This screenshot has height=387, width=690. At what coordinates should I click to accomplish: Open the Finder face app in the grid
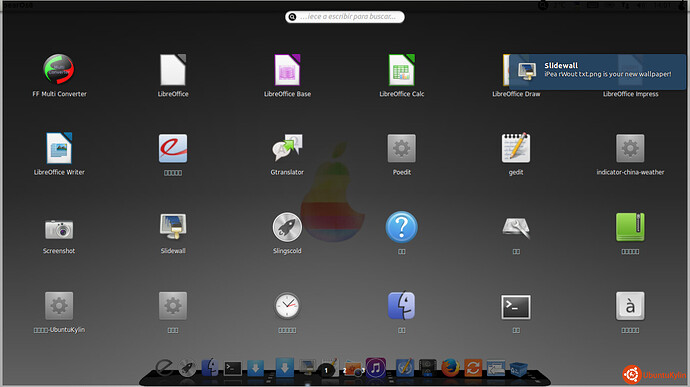pyautogui.click(x=401, y=306)
